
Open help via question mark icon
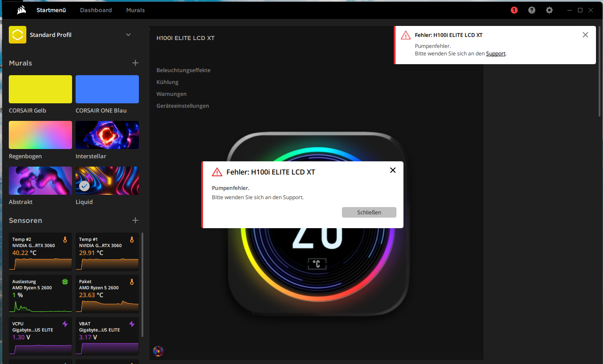click(x=532, y=10)
